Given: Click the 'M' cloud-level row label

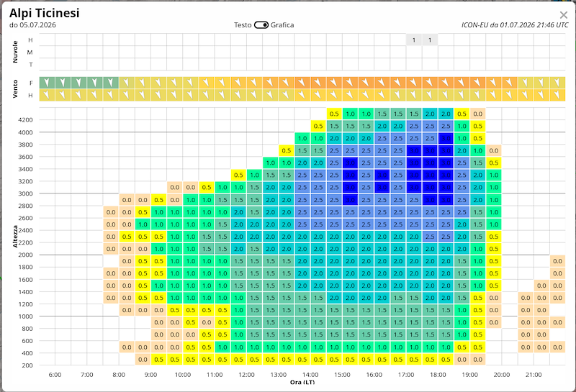Looking at the screenshot, I should coord(30,53).
